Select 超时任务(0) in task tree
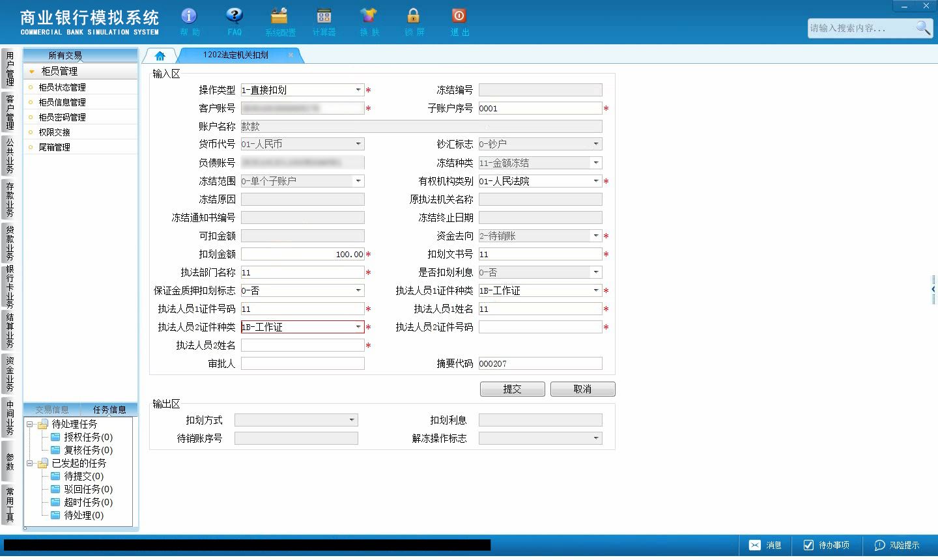The width and height of the screenshot is (938, 560). 88,502
